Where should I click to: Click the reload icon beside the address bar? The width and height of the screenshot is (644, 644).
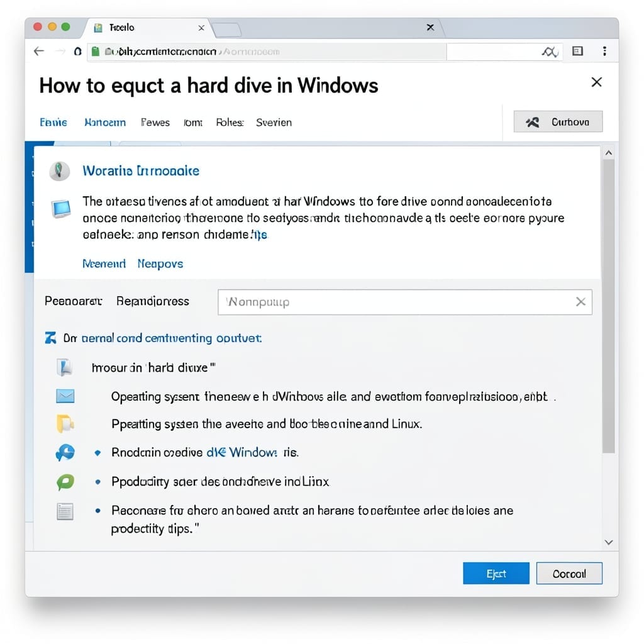click(77, 52)
